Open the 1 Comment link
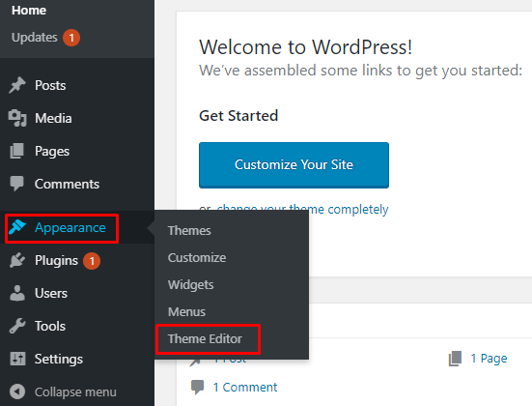Image resolution: width=532 pixels, height=406 pixels. (244, 388)
